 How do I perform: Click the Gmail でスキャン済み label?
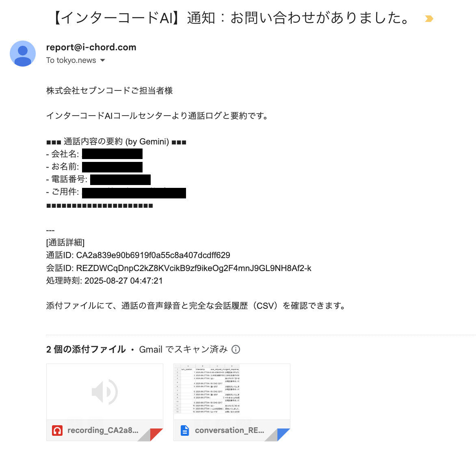(x=183, y=349)
